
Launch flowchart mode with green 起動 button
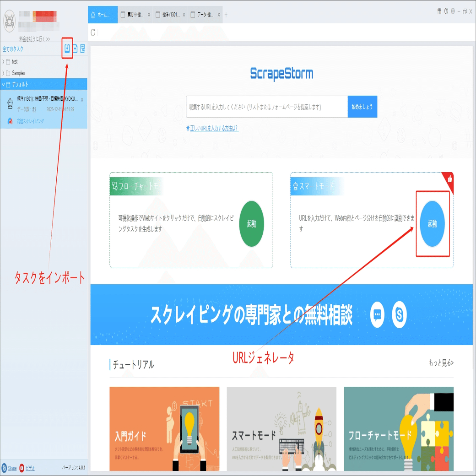(252, 224)
